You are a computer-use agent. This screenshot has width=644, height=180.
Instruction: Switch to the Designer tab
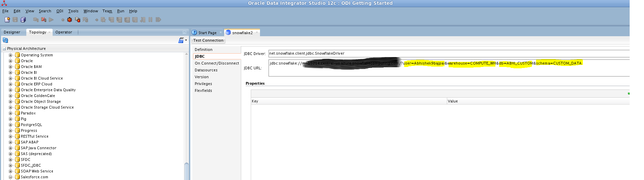12,32
